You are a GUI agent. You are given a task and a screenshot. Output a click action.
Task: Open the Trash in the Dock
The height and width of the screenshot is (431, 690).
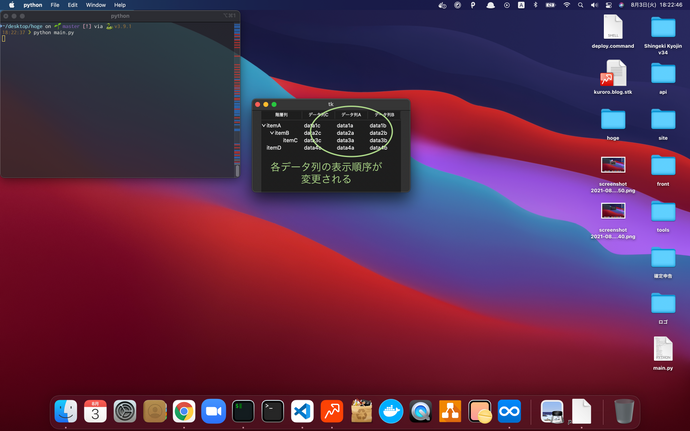tap(624, 411)
